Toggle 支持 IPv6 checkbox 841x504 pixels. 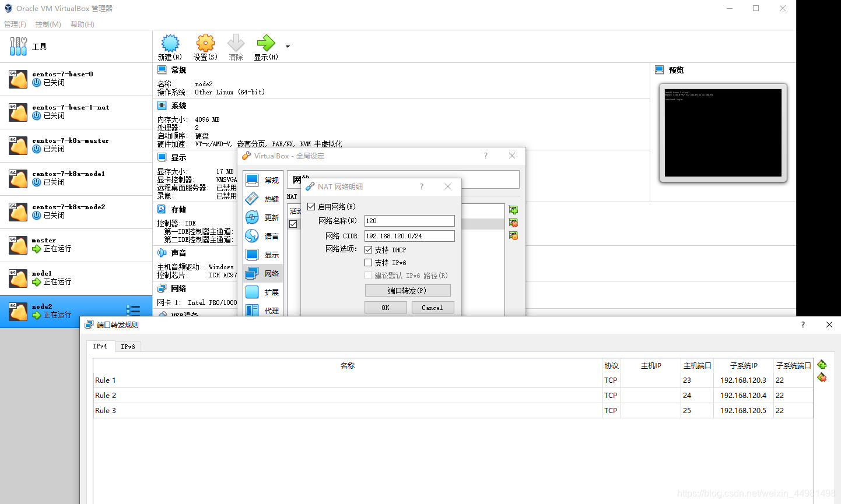369,263
